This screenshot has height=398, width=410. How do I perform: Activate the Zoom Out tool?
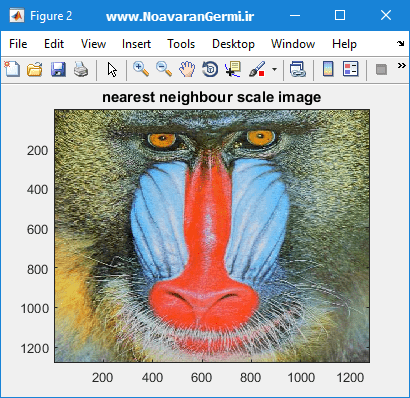click(x=164, y=69)
